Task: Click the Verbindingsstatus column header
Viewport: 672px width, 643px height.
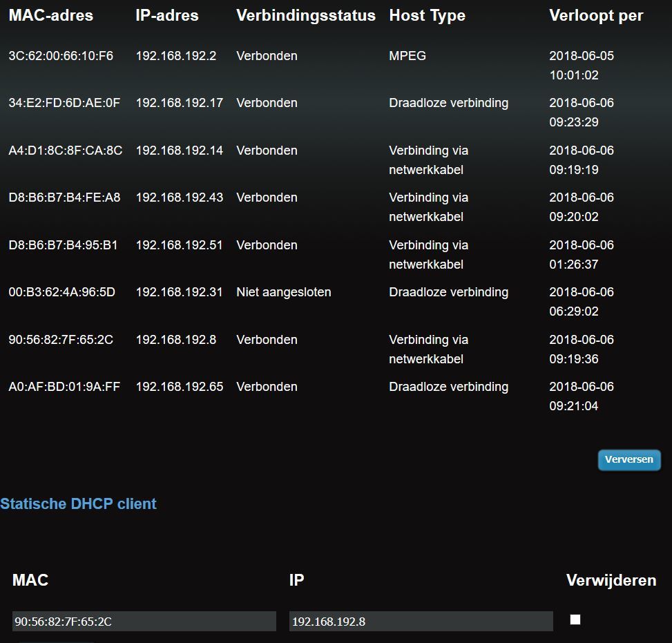Action: (x=305, y=15)
